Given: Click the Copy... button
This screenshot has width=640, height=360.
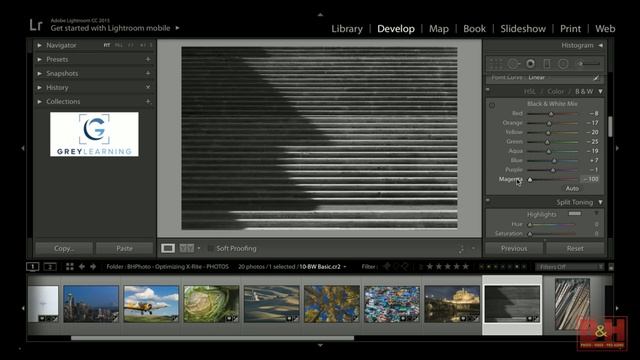Looking at the screenshot, I should pyautogui.click(x=64, y=248).
